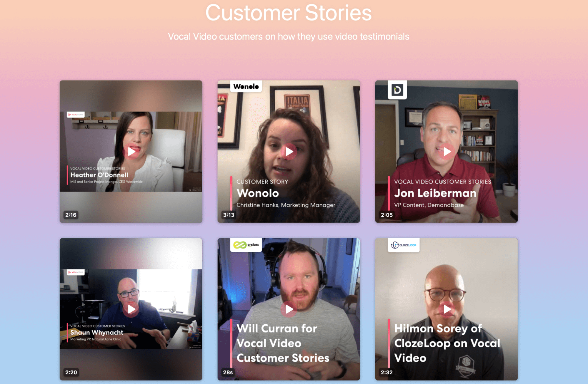Click the Vocal Video logo on Heather's thumbnail
This screenshot has width=588, height=384.
[76, 115]
